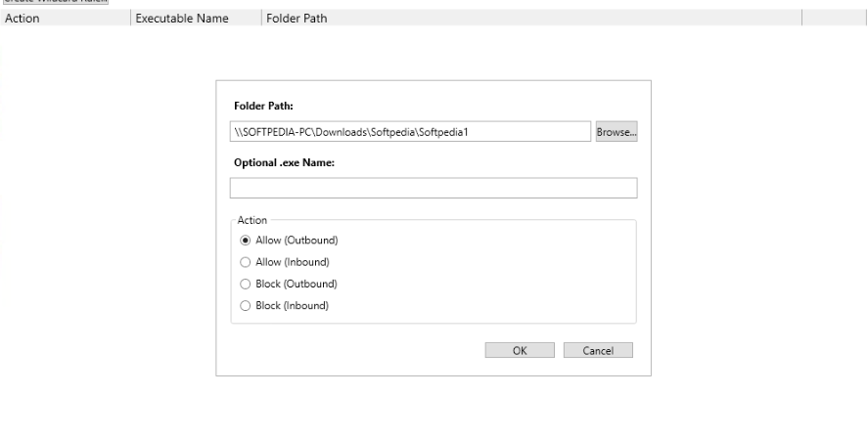Dismiss the dialog using Cancel
The height and width of the screenshot is (440, 868).
click(598, 350)
